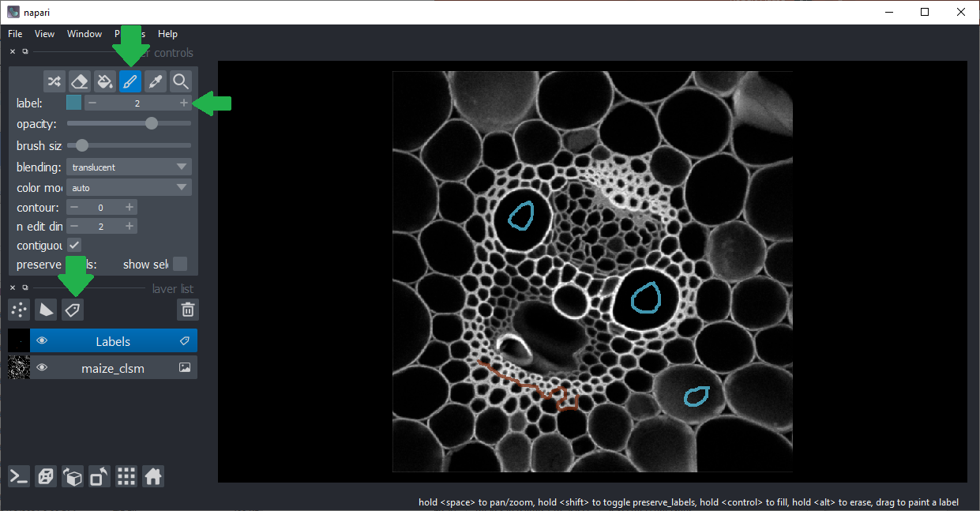
Task: Uncheck the contiguous checkbox
Action: [x=74, y=245]
